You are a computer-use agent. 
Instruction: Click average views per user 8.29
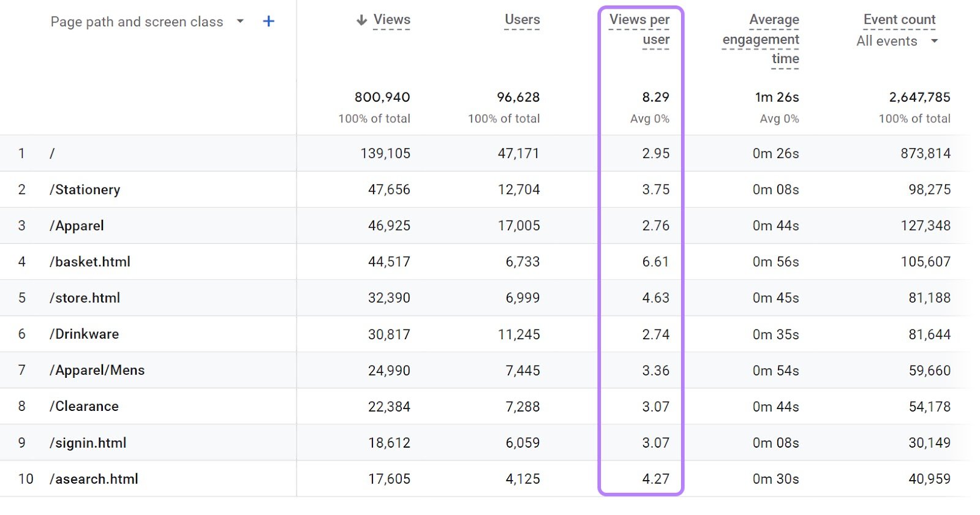click(655, 97)
